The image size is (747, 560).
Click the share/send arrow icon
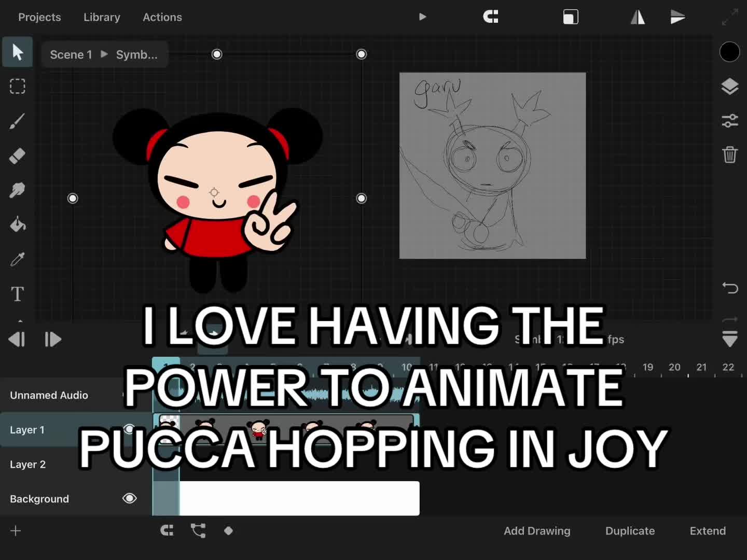pos(677,17)
